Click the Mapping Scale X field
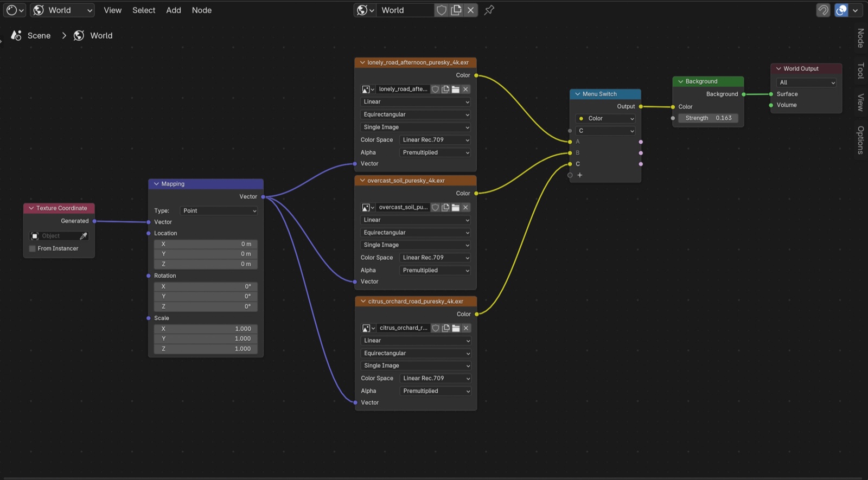 (206, 329)
